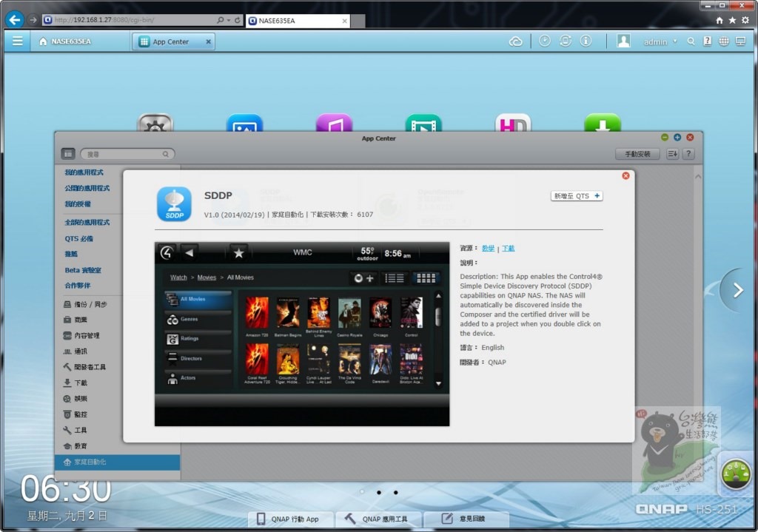Go to next desktop page arrow
Viewport: 758px width, 532px height.
(737, 290)
